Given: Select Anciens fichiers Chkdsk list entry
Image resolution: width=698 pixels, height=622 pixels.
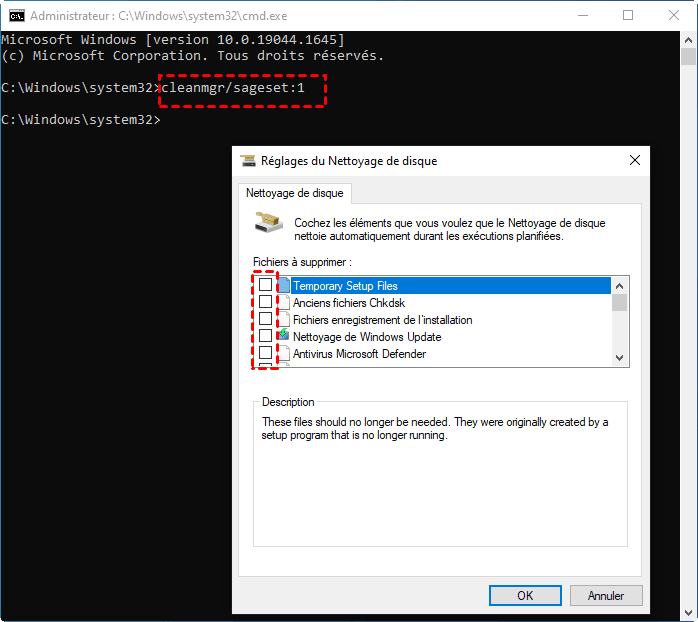Looking at the screenshot, I should 349,303.
